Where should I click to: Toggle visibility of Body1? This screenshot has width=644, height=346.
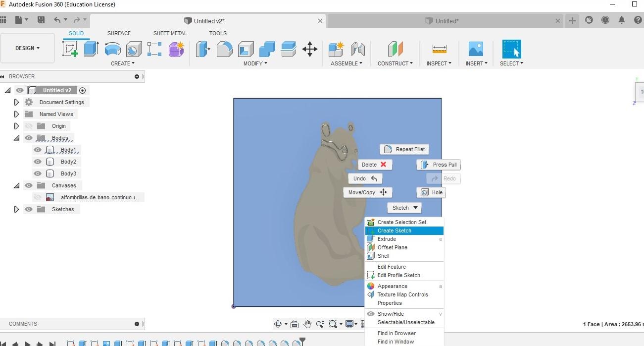pyautogui.click(x=38, y=150)
